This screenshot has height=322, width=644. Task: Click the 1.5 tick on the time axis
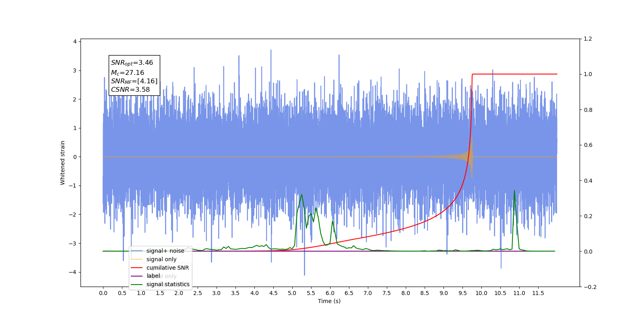(x=160, y=293)
